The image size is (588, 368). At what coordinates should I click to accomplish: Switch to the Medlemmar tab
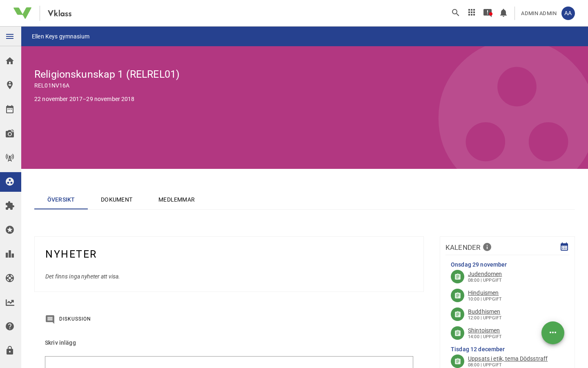pyautogui.click(x=176, y=200)
